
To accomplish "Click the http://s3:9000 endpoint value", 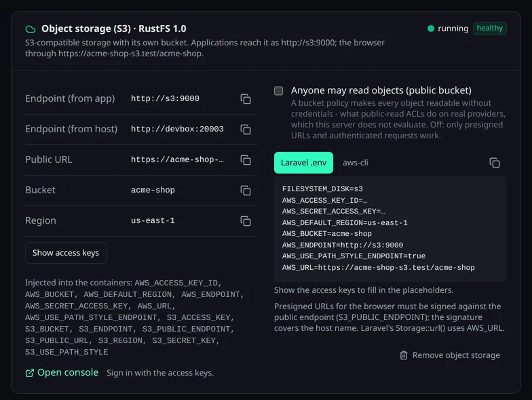I will coord(165,99).
